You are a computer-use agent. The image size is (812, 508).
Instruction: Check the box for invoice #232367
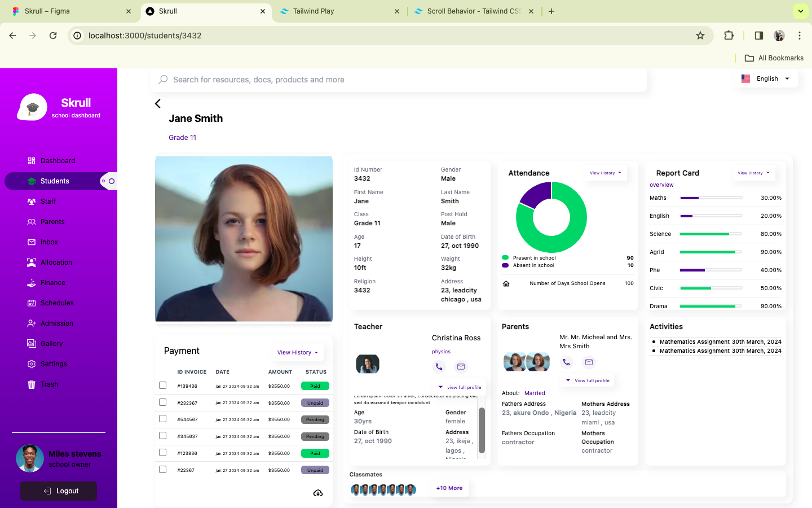tap(163, 402)
